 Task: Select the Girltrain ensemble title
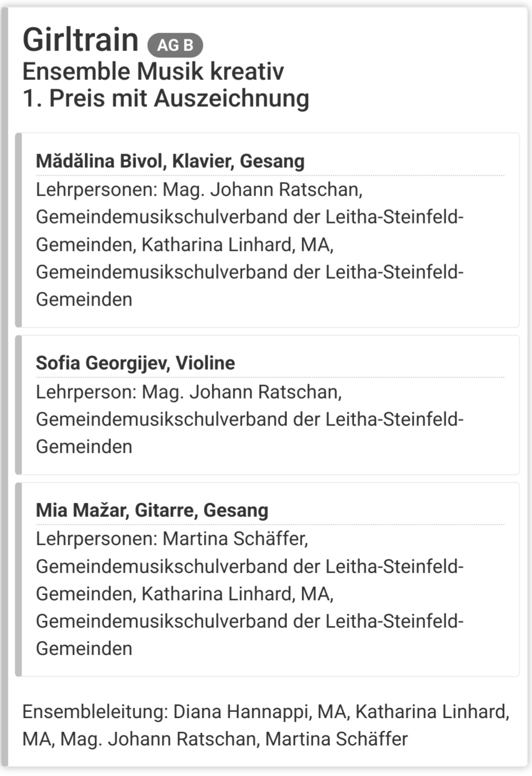tap(80, 40)
